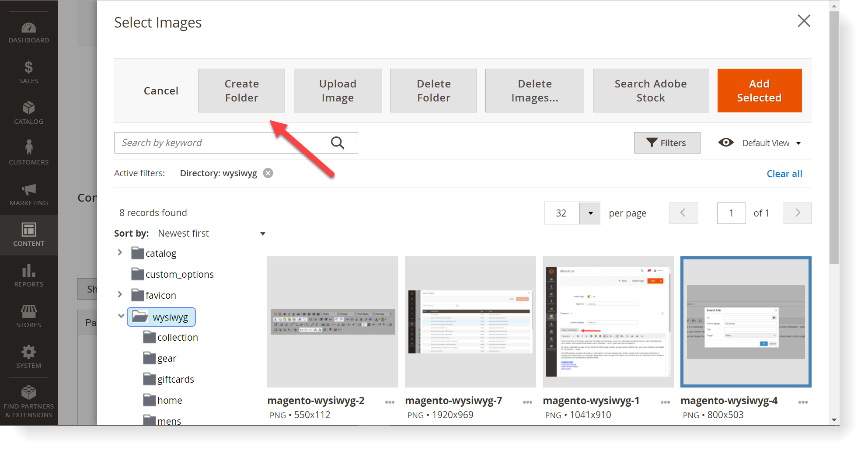Open the Default View dropdown
The image size is (868, 454).
click(x=760, y=143)
